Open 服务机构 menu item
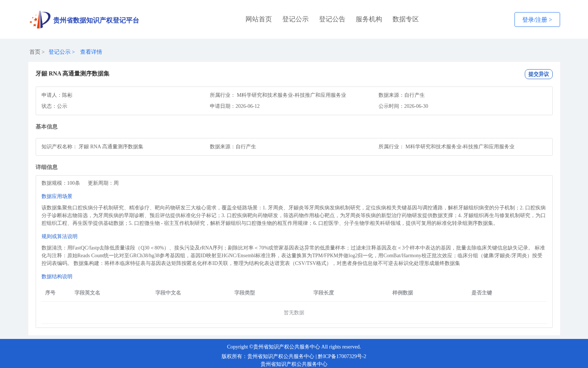588x368 pixels. tap(369, 19)
